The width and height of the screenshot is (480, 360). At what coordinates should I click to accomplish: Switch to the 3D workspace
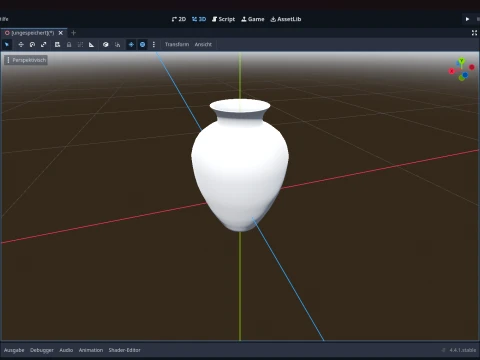199,19
